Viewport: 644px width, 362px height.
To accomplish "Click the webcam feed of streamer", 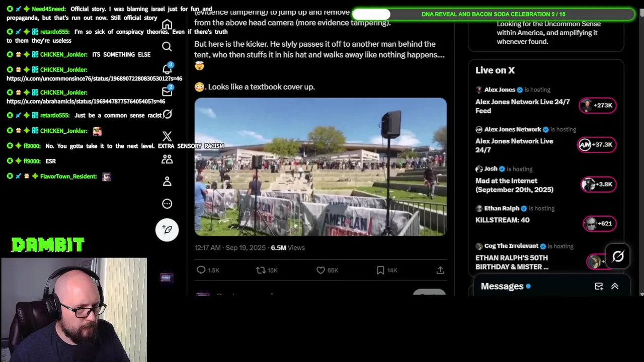I will pos(74,310).
